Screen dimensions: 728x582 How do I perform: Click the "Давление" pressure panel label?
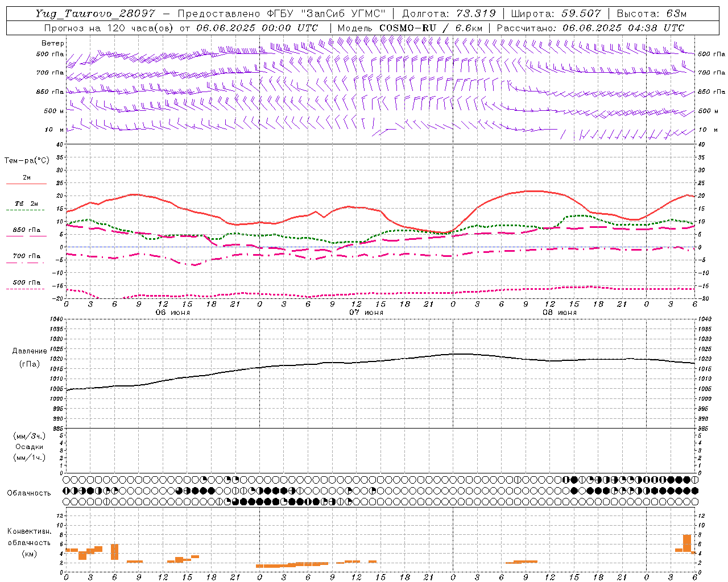point(30,351)
